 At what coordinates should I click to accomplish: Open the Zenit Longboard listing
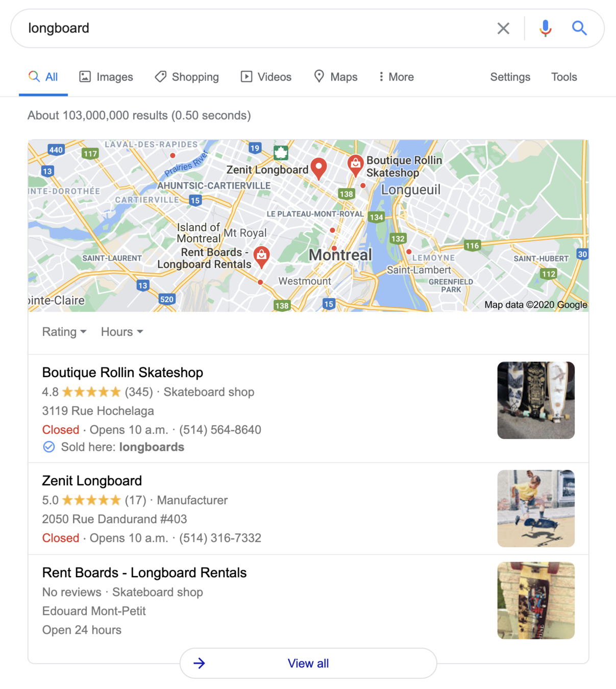92,481
